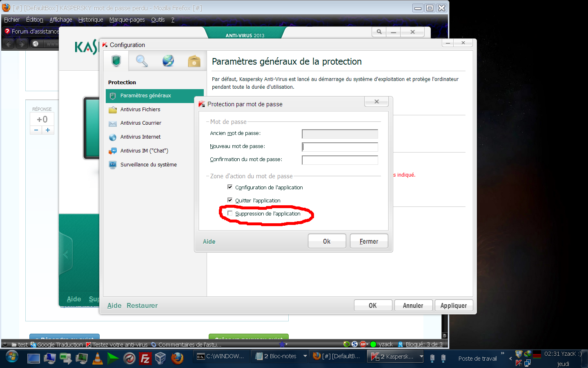Viewport: 588px width, 368px height.
Task: Click the Kaspersky main window search icon
Action: click(379, 31)
